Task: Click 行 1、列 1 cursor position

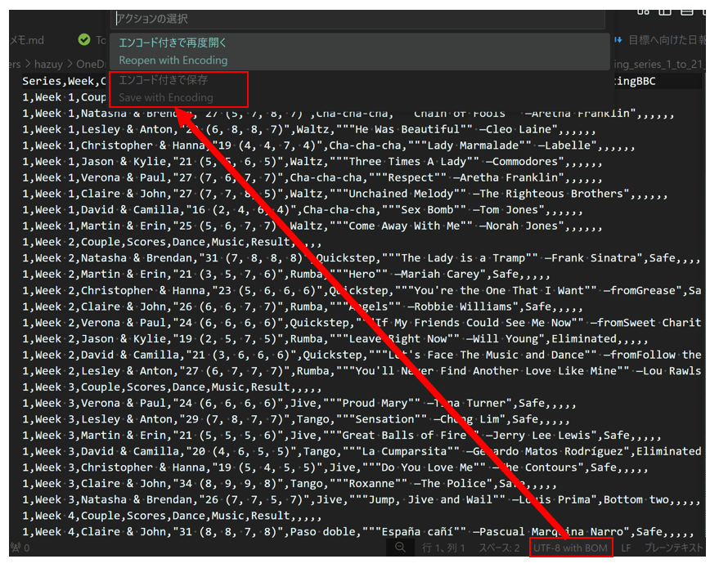Action: (x=443, y=548)
